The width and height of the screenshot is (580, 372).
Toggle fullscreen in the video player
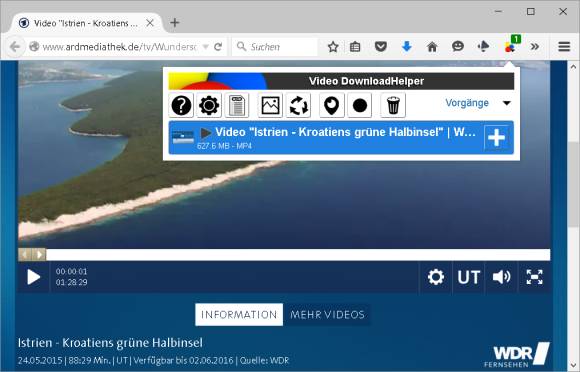[x=534, y=277]
